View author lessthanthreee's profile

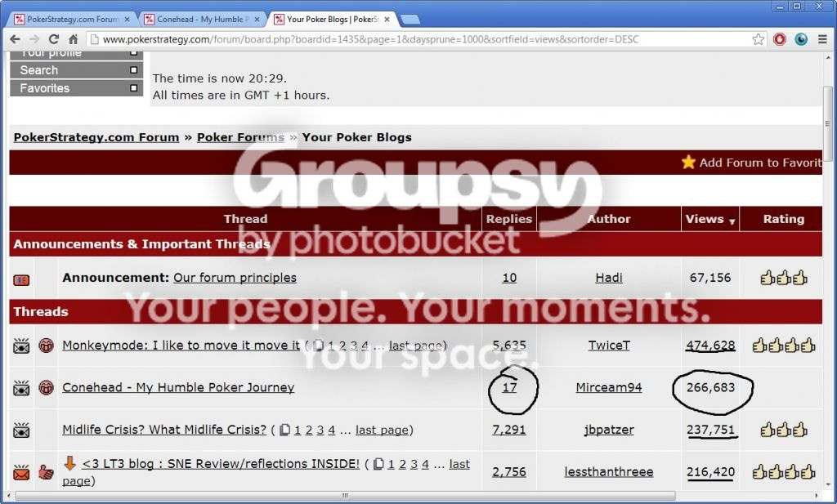[608, 471]
